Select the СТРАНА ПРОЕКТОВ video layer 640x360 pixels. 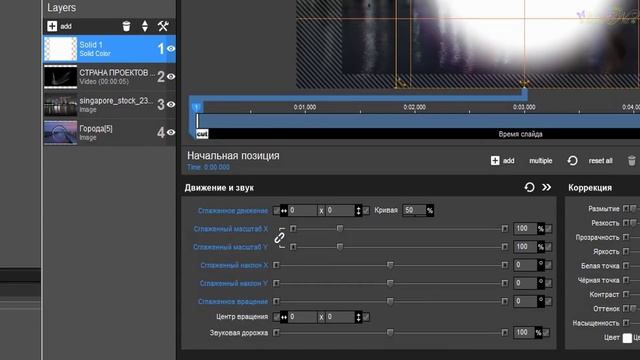click(109, 76)
